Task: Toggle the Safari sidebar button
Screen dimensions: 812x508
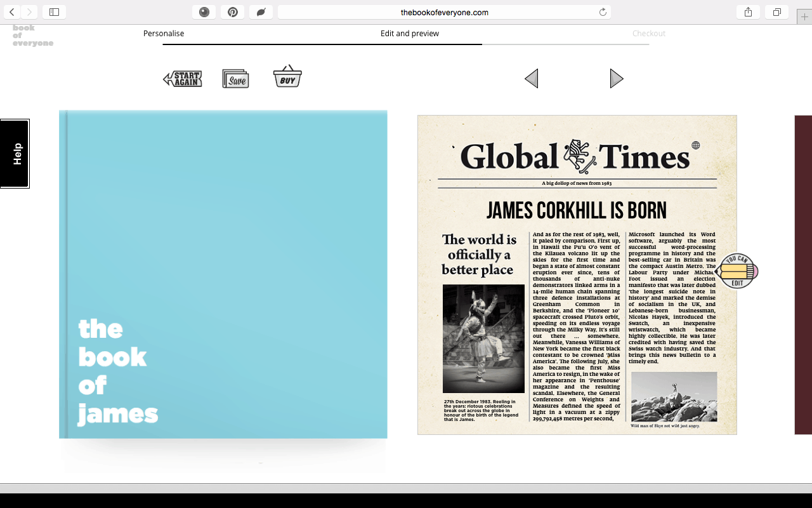Action: coord(54,12)
